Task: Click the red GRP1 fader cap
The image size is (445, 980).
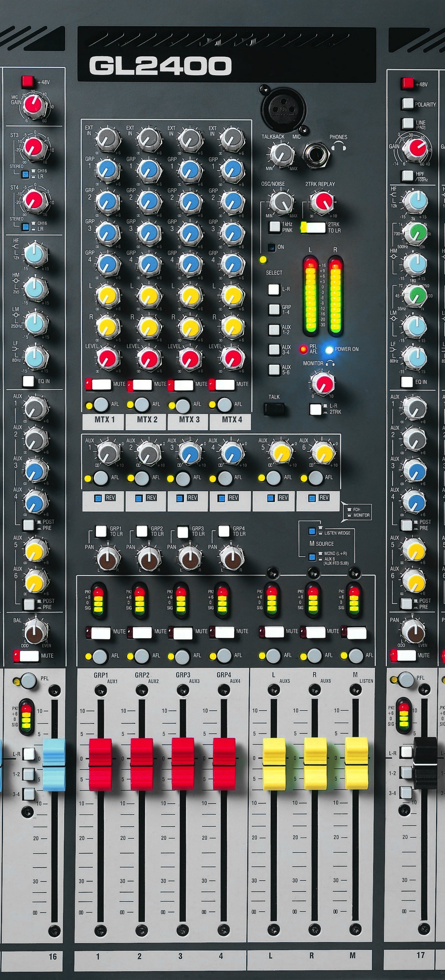Action: pyautogui.click(x=100, y=764)
